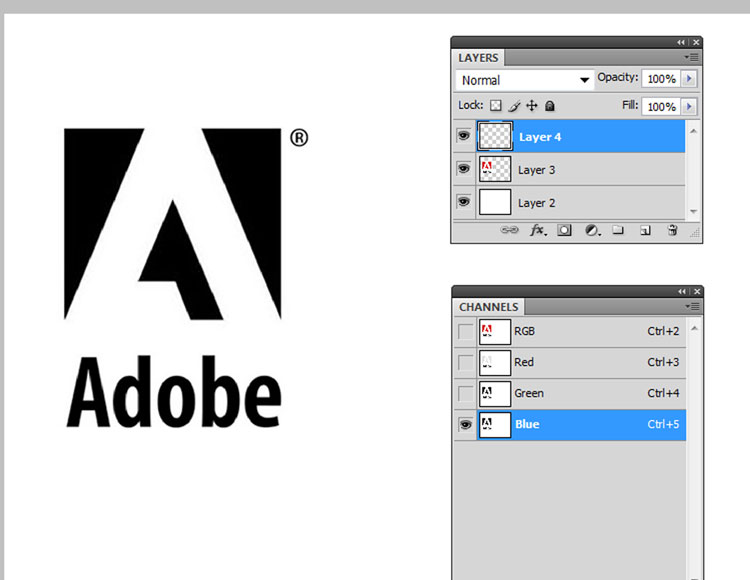Lock image pixels brush icon
750x580 pixels.
(514, 106)
